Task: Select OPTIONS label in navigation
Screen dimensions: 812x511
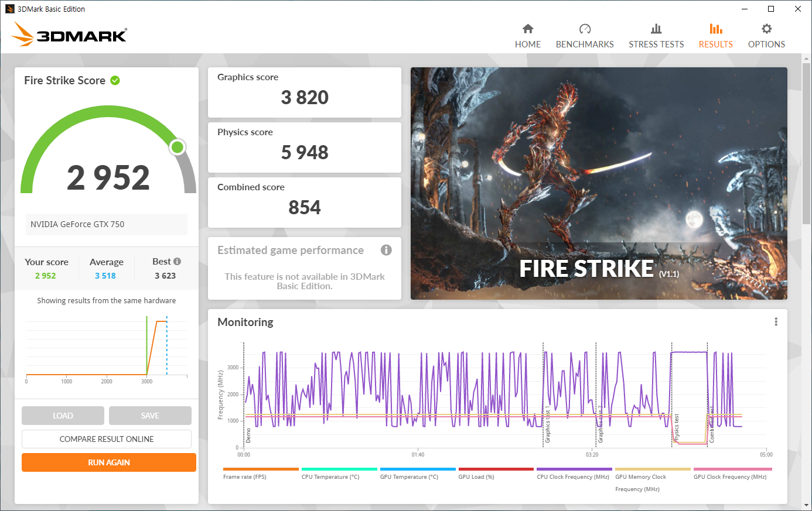Action: [766, 44]
